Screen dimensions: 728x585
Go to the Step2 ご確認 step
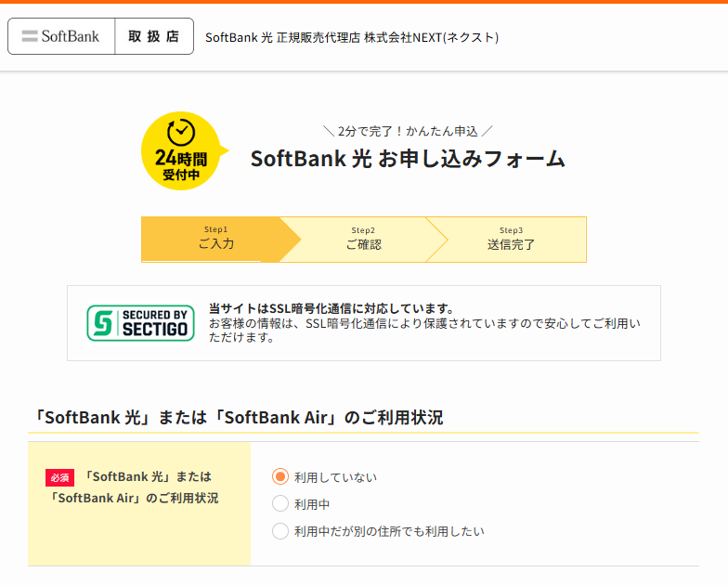tap(363, 240)
